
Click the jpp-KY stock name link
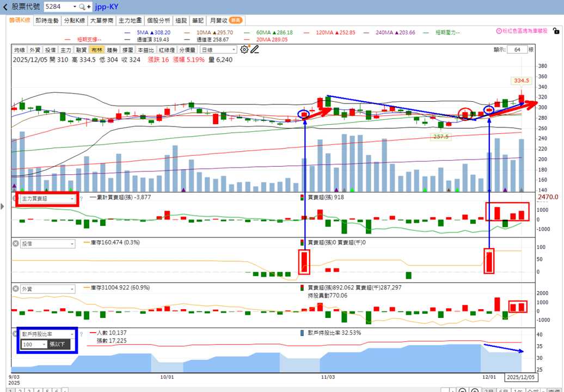(x=107, y=7)
